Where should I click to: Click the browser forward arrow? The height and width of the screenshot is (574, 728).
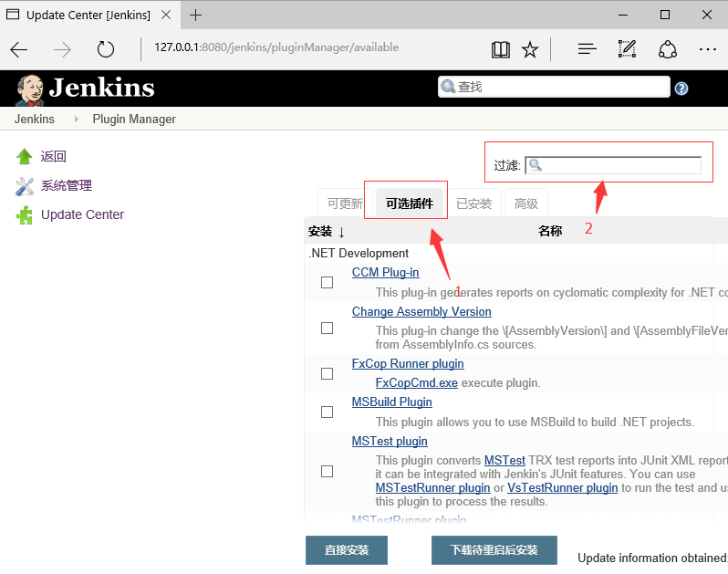pyautogui.click(x=62, y=49)
